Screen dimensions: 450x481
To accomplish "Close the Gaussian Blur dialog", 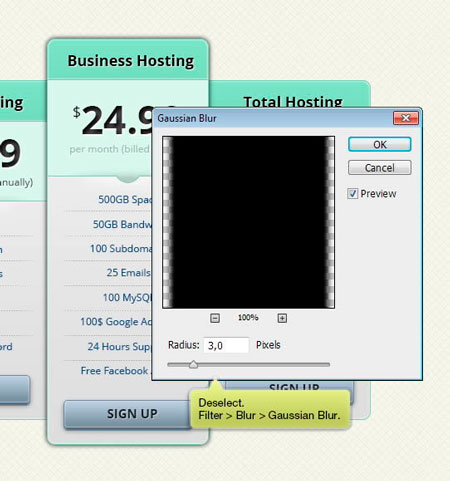I will (406, 118).
